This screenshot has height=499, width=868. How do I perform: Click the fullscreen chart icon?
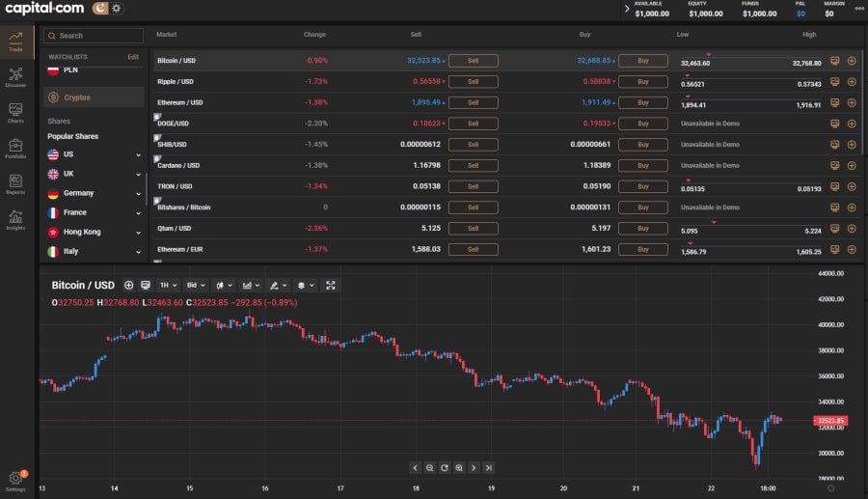(x=331, y=286)
